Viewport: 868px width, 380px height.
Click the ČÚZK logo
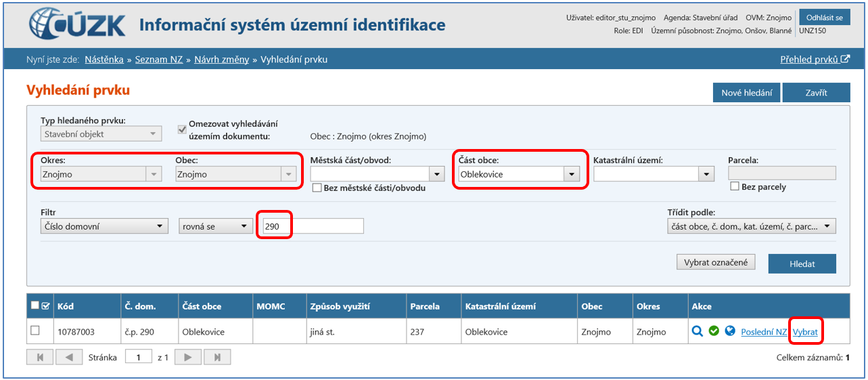[x=78, y=25]
